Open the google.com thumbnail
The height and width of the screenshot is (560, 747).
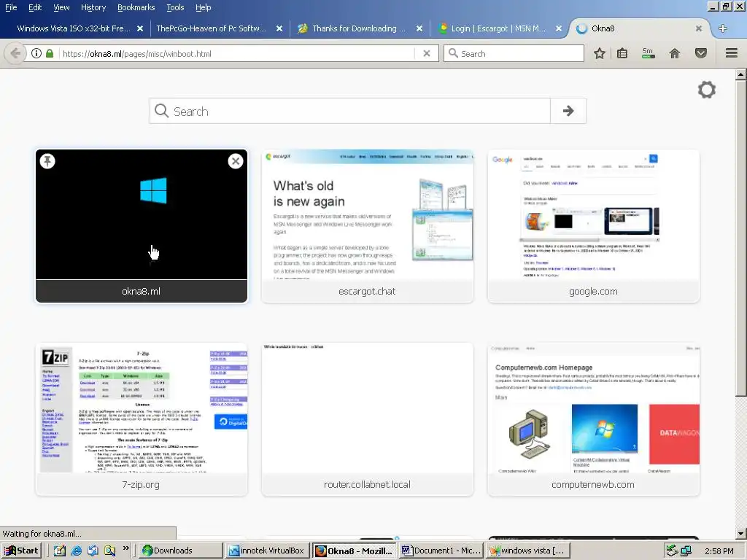[593, 226]
